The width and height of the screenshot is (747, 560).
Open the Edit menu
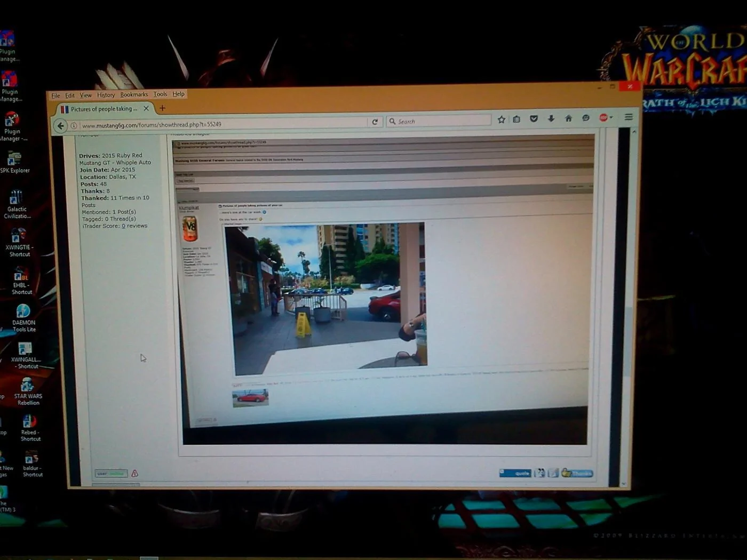[x=70, y=95]
